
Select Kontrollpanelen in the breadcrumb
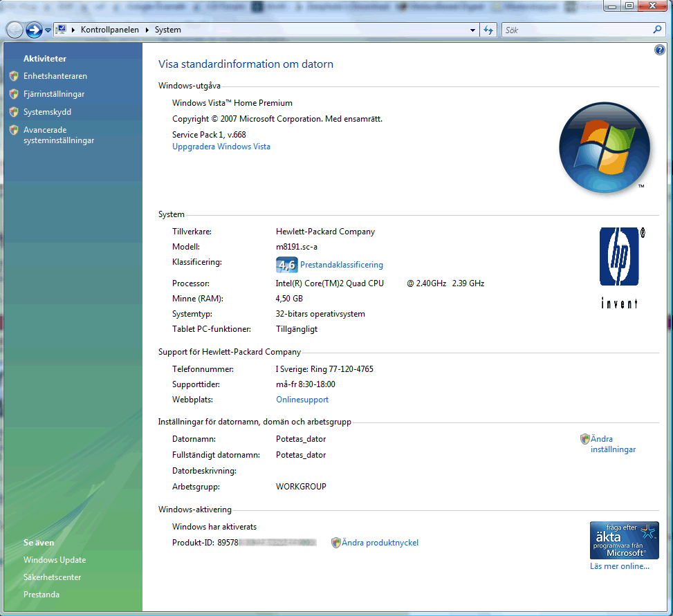coord(110,30)
